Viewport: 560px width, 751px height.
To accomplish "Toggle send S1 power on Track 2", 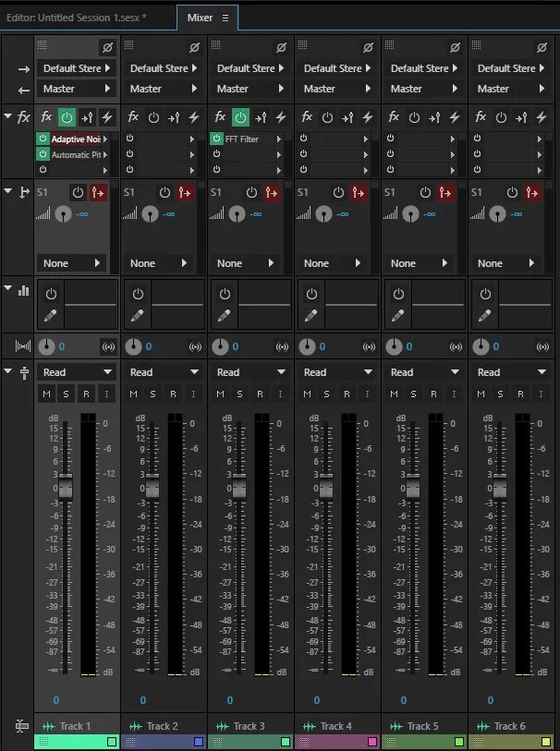I will tap(164, 192).
